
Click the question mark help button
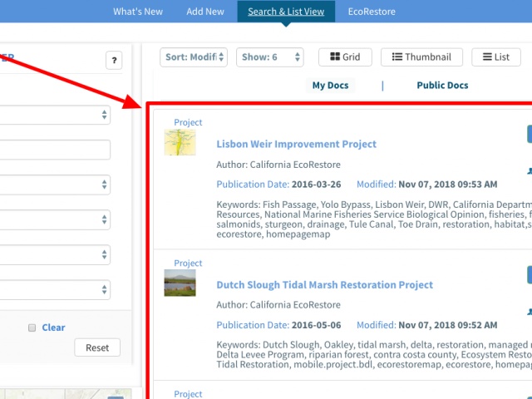pyautogui.click(x=114, y=61)
